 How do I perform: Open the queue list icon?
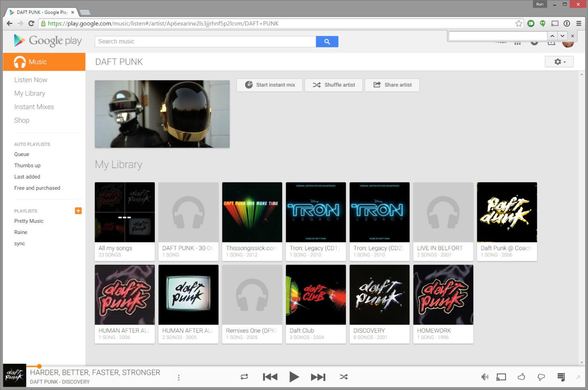561,377
